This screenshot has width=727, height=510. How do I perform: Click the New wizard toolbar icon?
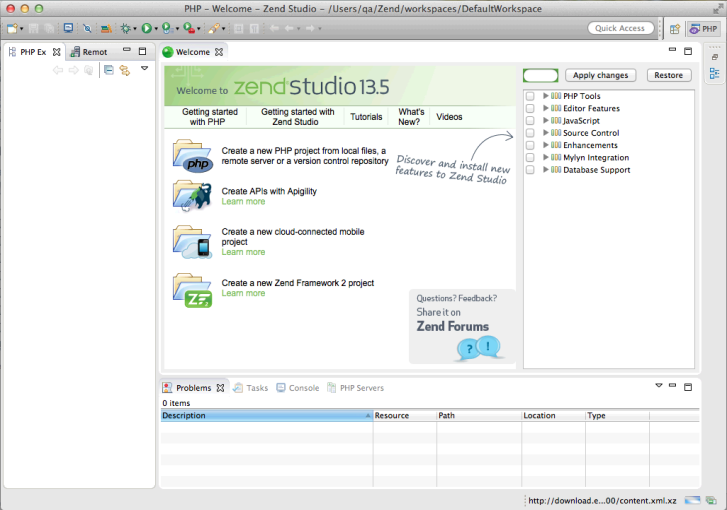coord(12,29)
